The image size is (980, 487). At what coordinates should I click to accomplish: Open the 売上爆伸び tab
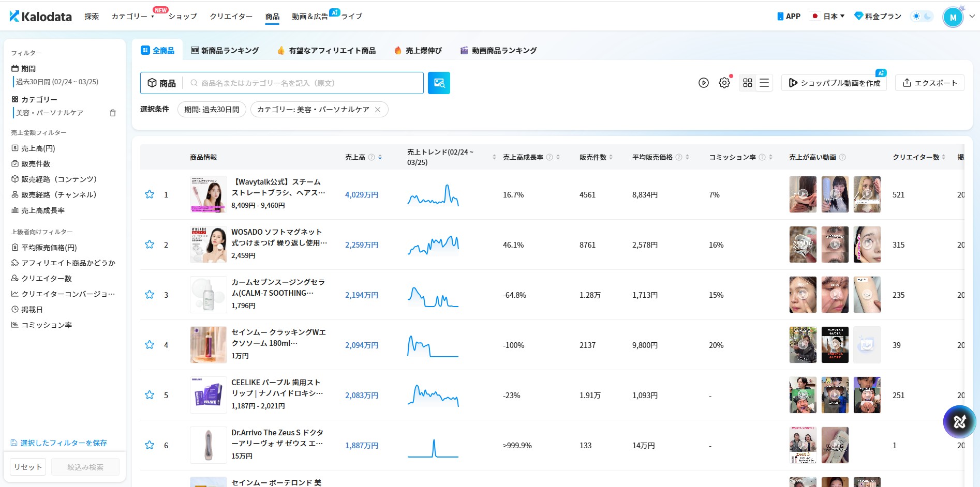click(x=418, y=51)
